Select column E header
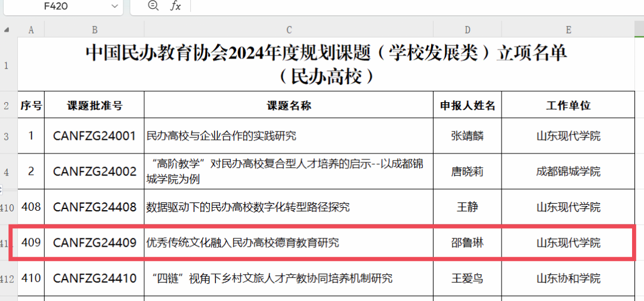This screenshot has width=644, height=301. [x=568, y=30]
